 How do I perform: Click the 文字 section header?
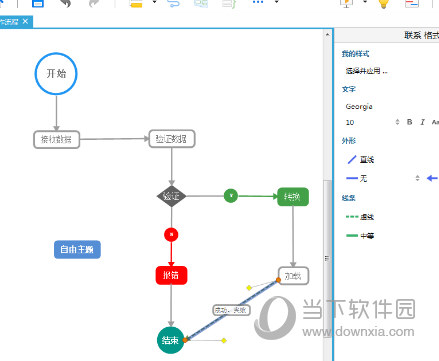[349, 89]
